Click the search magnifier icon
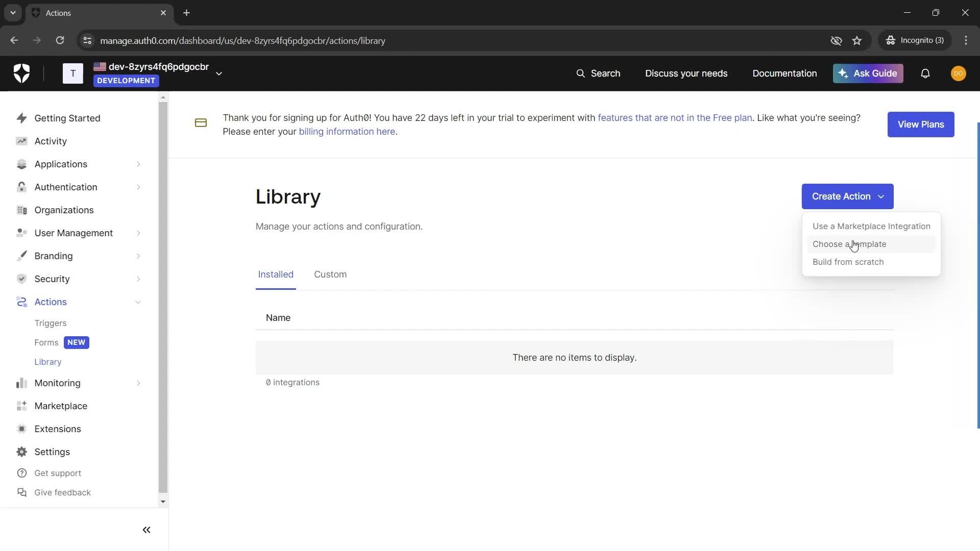 click(580, 73)
